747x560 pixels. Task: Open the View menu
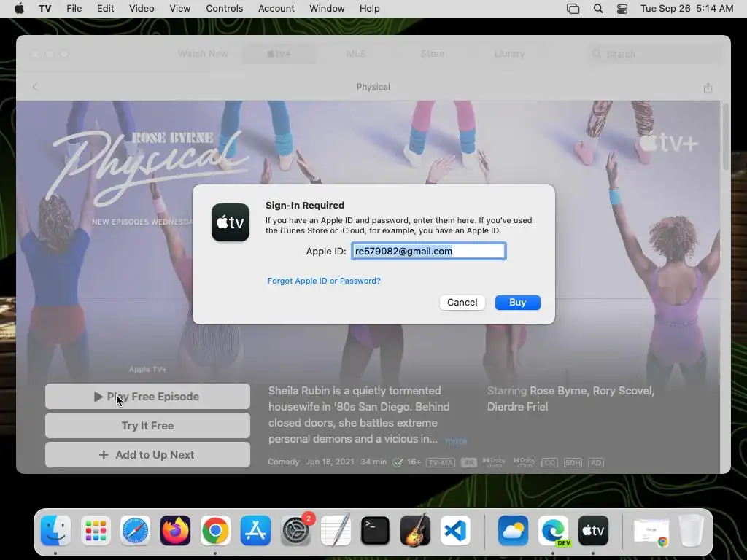click(x=180, y=8)
